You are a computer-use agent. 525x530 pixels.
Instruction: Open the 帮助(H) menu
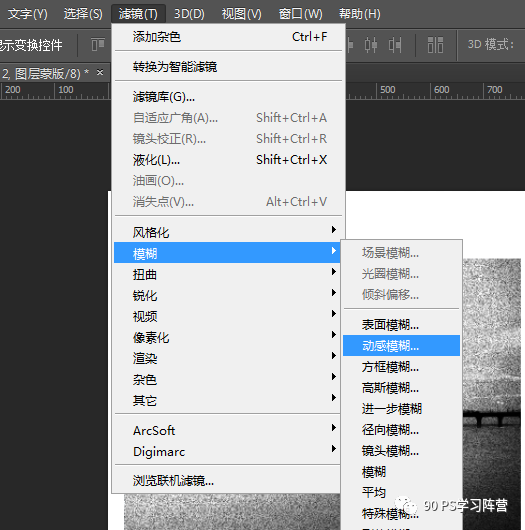[x=360, y=14]
